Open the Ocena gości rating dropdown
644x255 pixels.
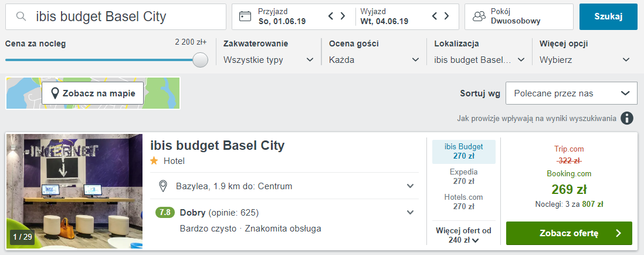click(374, 60)
